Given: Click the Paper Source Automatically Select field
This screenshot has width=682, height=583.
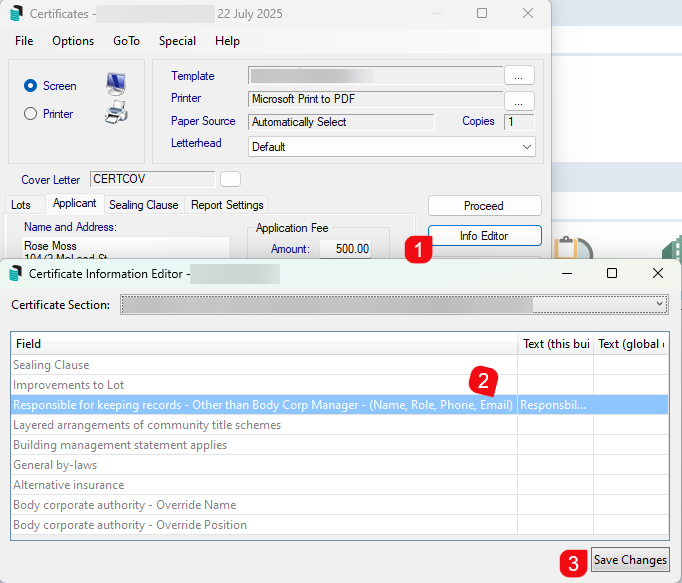Looking at the screenshot, I should point(341,122).
